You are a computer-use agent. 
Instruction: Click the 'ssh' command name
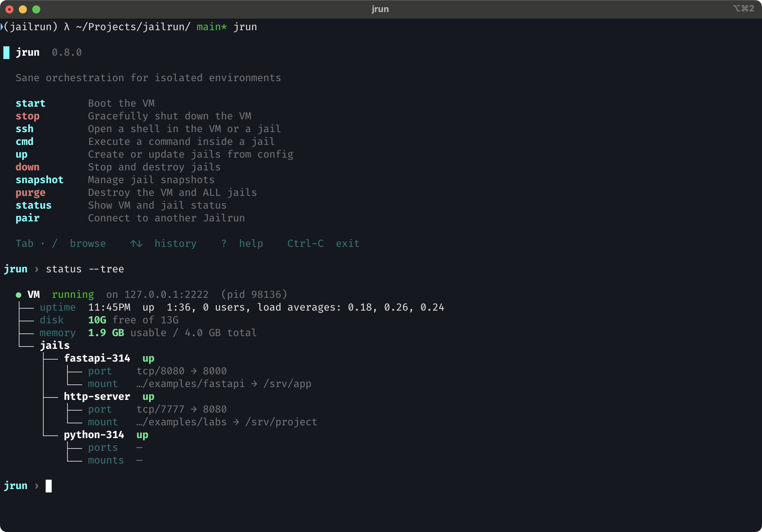coord(25,129)
